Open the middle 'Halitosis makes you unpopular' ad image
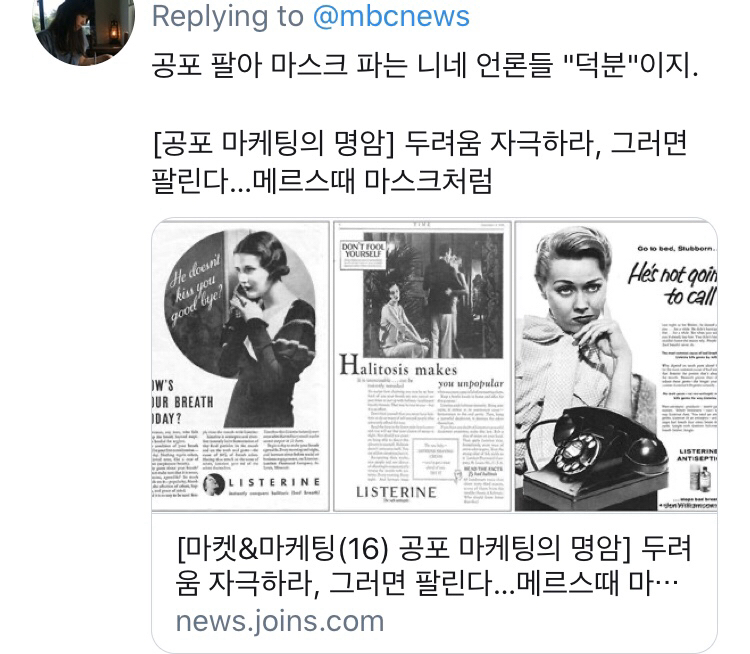The width and height of the screenshot is (750, 654). coord(422,366)
